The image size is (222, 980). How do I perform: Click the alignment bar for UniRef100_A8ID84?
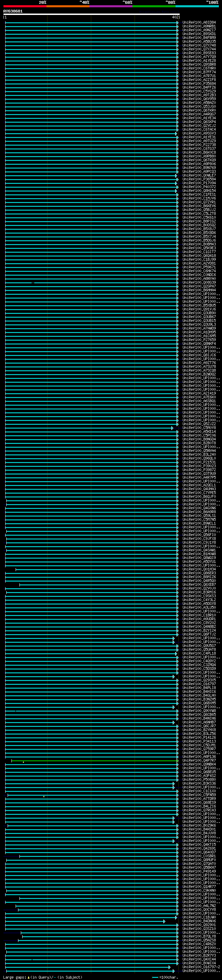click(92, 23)
